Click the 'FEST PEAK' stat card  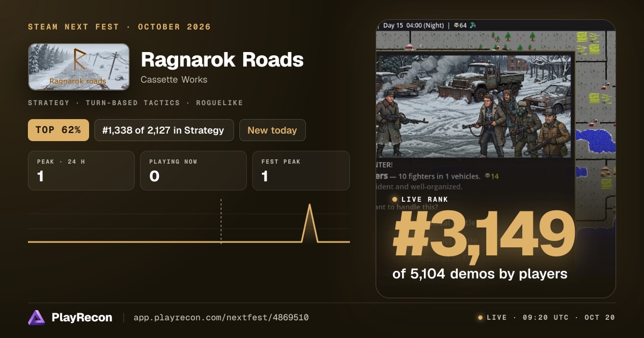click(301, 171)
